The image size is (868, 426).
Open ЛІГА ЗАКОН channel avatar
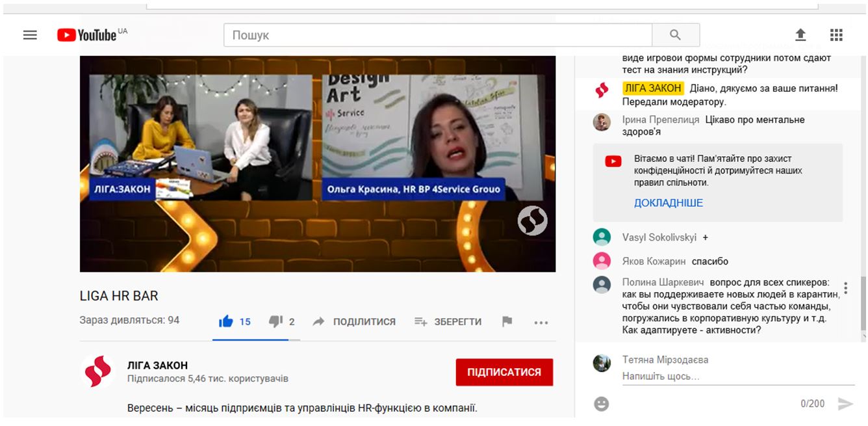click(x=97, y=371)
